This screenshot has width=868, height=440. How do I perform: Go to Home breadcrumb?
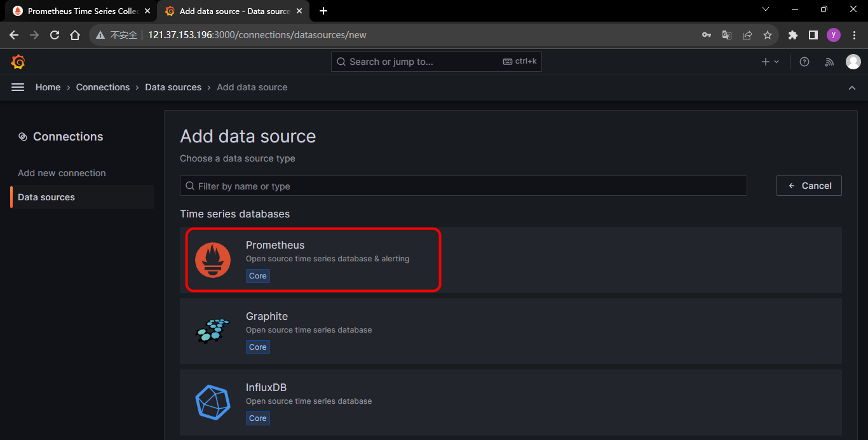pos(48,87)
